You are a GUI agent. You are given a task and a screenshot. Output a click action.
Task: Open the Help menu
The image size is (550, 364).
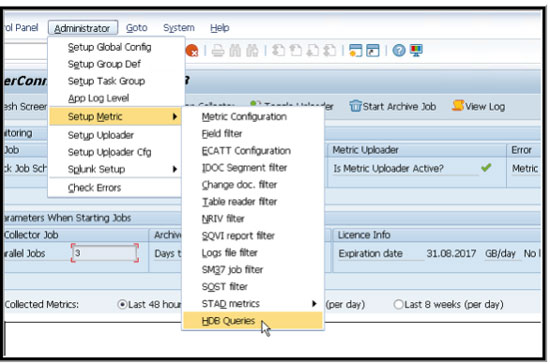[x=220, y=28]
